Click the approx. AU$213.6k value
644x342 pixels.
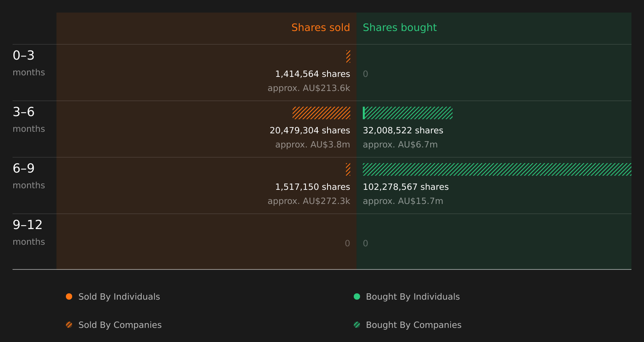(x=309, y=88)
